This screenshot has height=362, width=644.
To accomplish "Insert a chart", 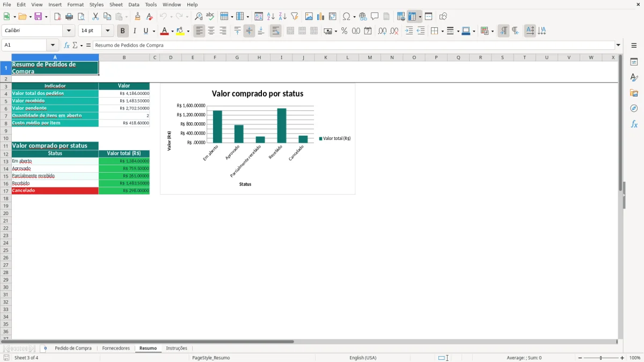I will (x=321, y=17).
